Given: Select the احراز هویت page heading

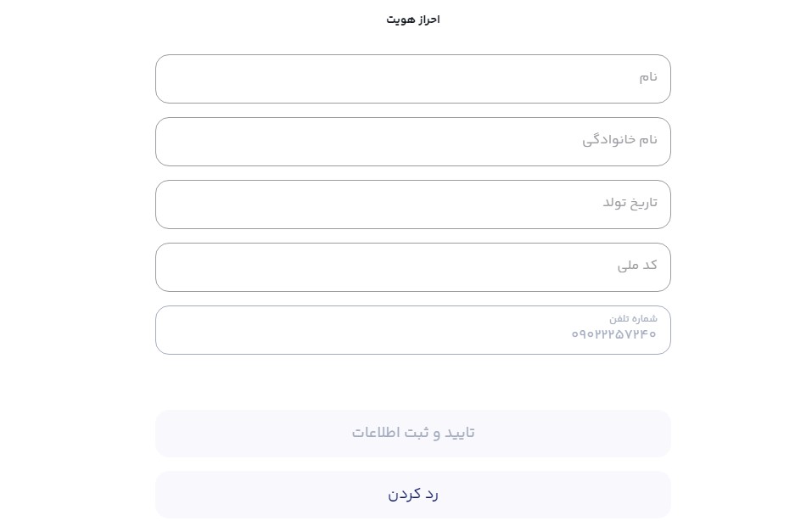Looking at the screenshot, I should (x=413, y=19).
